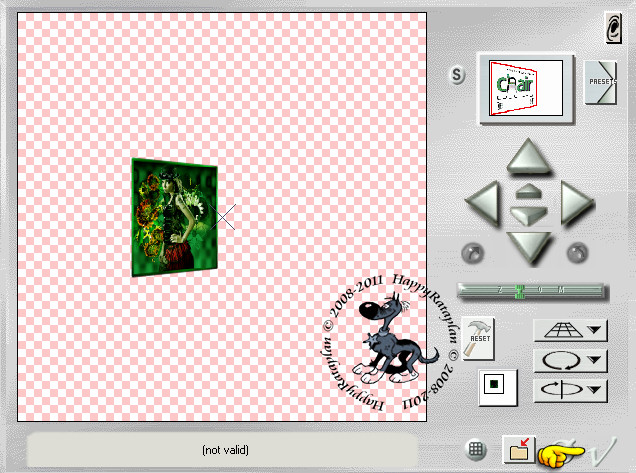Open the circular rotation dropdown
636x473 pixels.
(570, 360)
